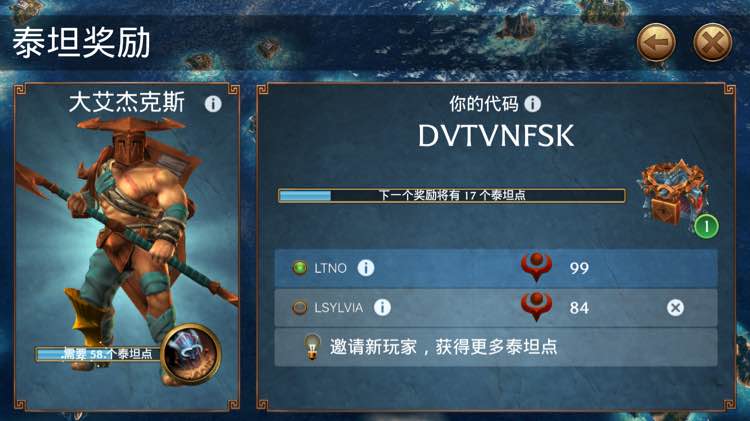Viewport: 750px width, 421px height.
Task: Click the back arrow button
Action: click(x=656, y=43)
